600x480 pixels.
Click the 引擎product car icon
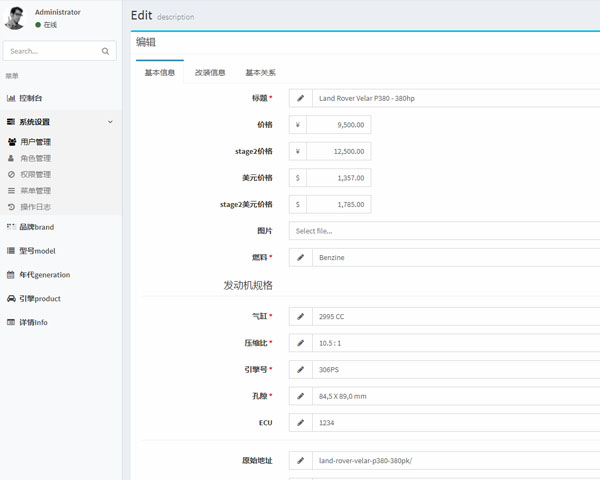tap(11, 299)
